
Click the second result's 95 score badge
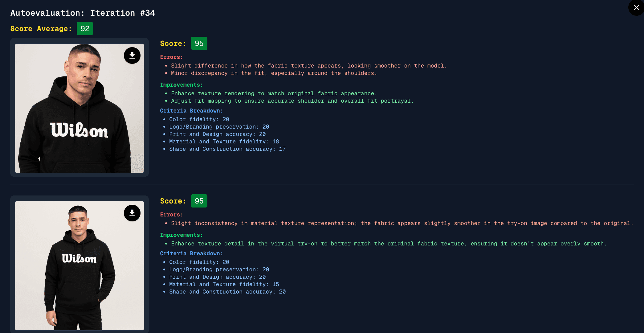(199, 201)
